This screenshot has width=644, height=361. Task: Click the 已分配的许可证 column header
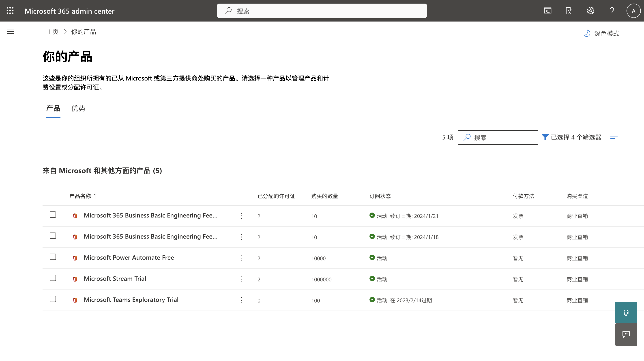(x=276, y=196)
